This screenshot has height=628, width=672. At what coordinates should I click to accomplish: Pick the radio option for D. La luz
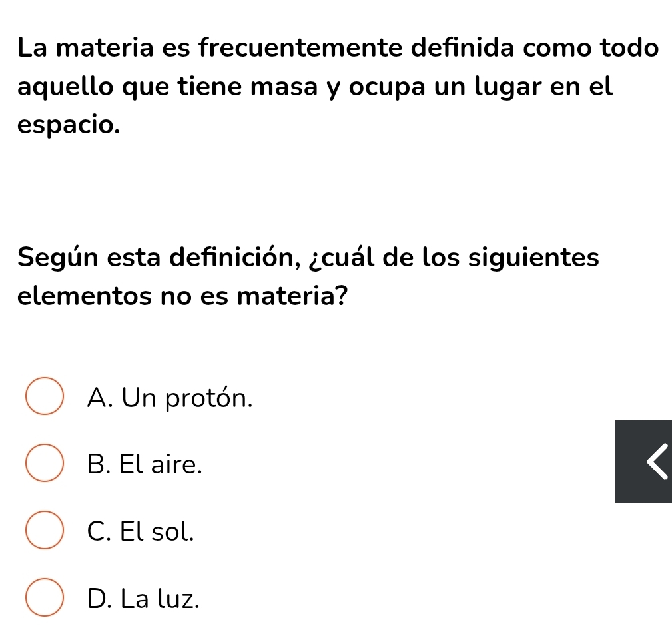click(45, 597)
